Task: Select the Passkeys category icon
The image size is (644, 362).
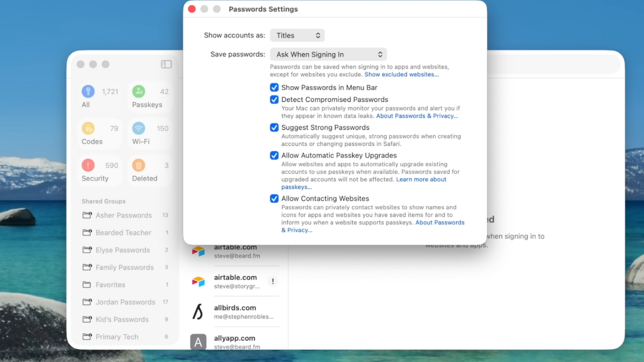Action: [x=138, y=92]
